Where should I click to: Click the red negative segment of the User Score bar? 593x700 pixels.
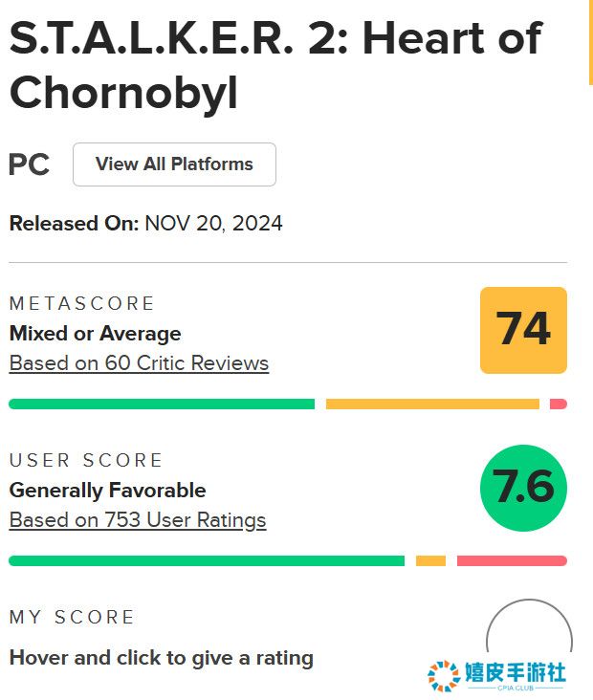point(512,561)
